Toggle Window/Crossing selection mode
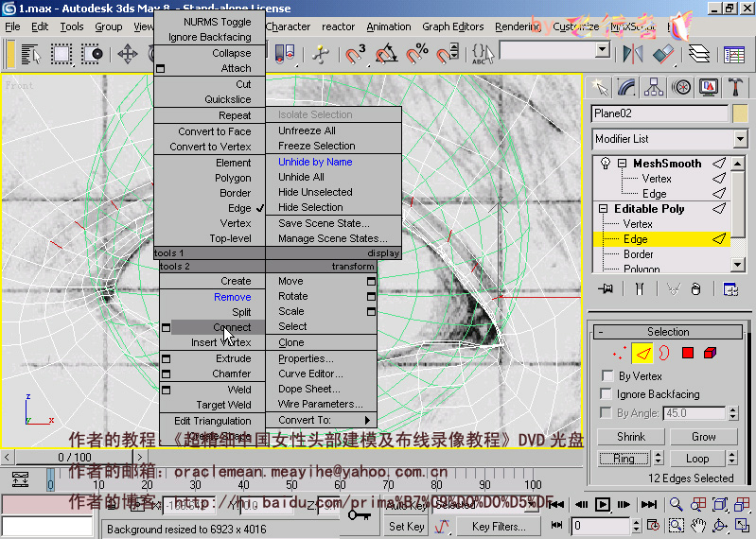This screenshot has height=539, width=756. pos(92,54)
